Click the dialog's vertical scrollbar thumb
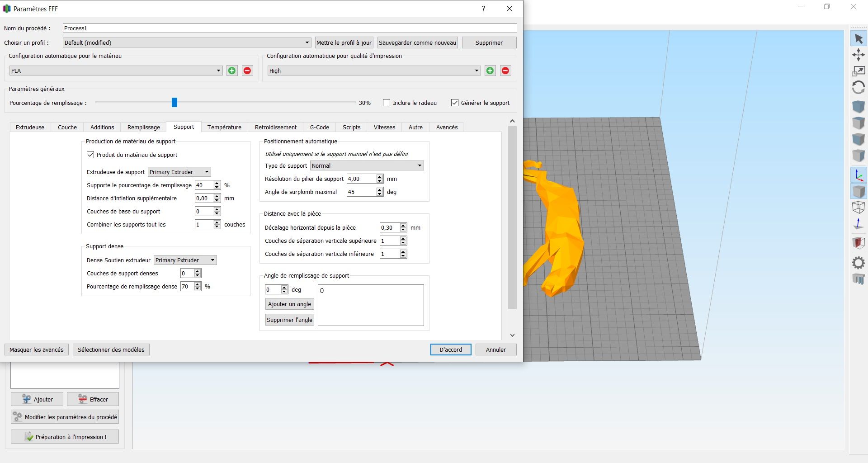The height and width of the screenshot is (463, 868). point(512,217)
